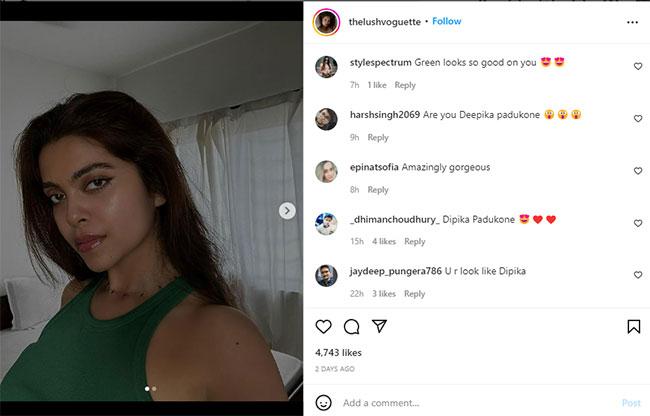Follow thelushvoguette account
650x416 pixels.
coord(447,21)
